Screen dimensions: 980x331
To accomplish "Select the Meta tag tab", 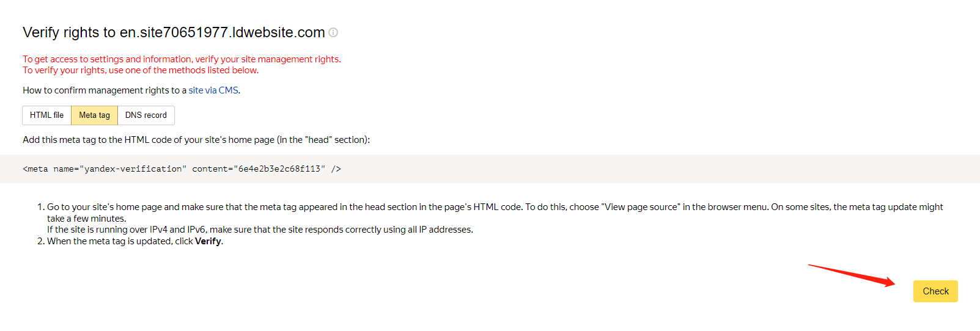I will click(x=94, y=115).
